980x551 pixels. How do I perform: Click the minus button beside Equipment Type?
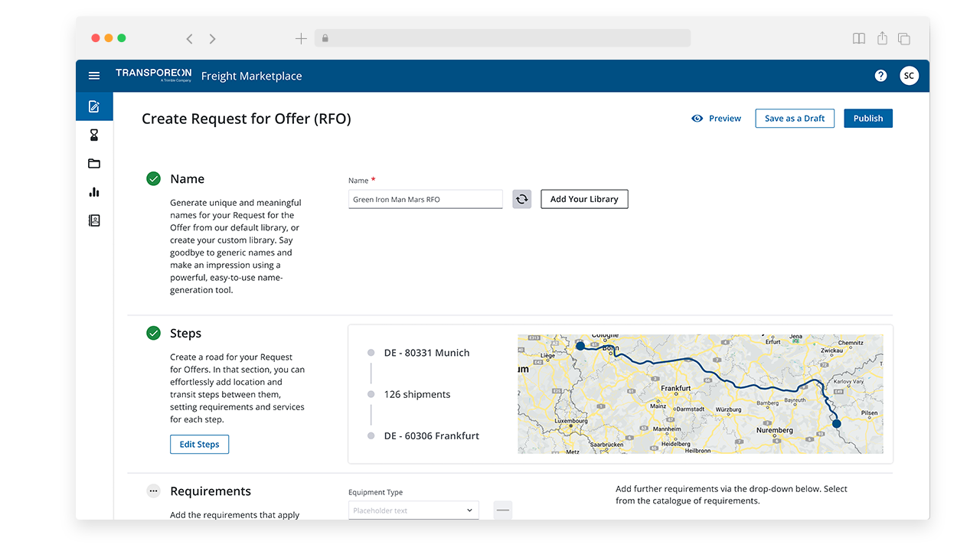(x=503, y=509)
